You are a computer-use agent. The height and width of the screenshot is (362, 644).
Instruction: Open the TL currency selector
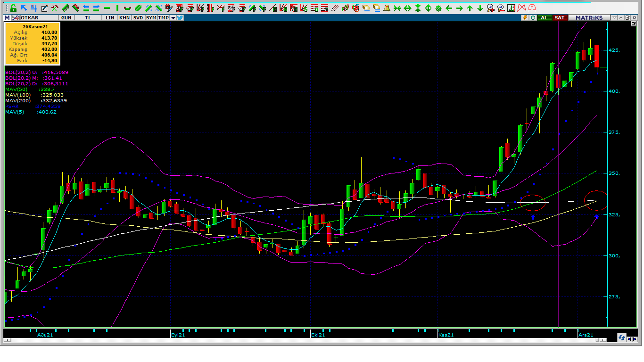point(88,17)
